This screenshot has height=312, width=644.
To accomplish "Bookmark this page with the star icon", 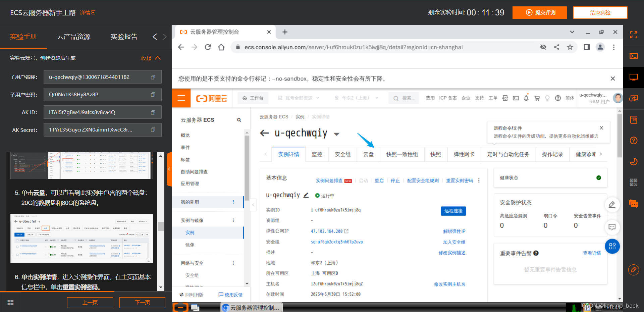I will click(570, 47).
